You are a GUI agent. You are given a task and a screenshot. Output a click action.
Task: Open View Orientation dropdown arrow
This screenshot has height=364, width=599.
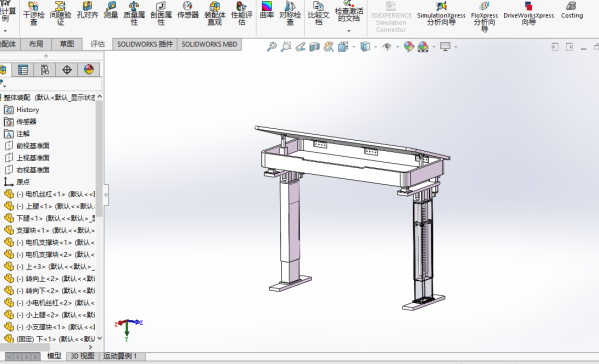(x=353, y=47)
